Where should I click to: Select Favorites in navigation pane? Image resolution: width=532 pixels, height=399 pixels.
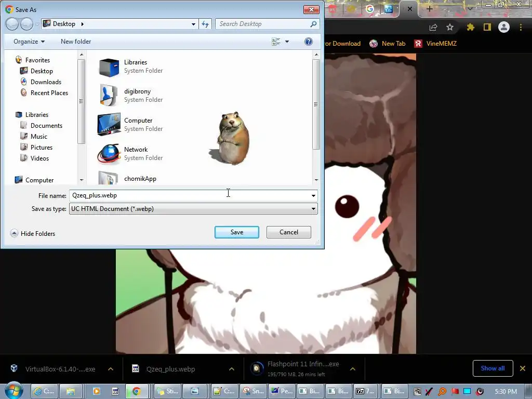(37, 60)
